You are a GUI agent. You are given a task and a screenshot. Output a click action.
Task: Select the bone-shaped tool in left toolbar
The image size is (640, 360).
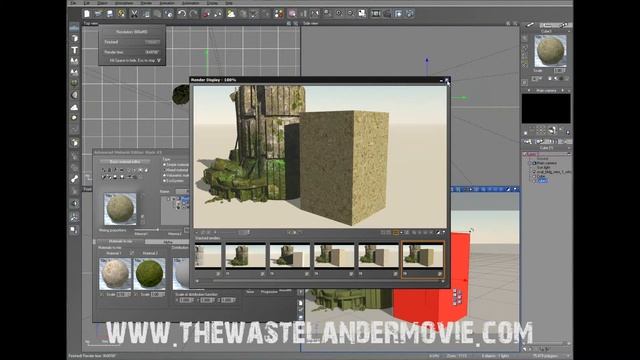coord(74,179)
